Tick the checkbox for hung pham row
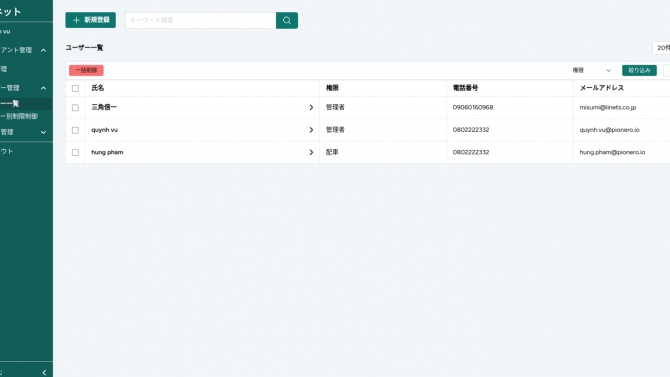The image size is (670, 377). [x=75, y=152]
